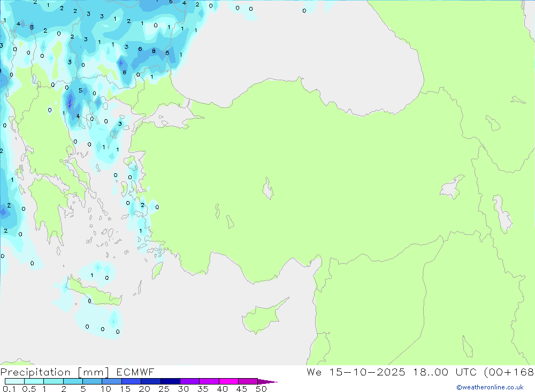Click the 'Precipitation' title word
This screenshot has width=535, height=392.
(35, 372)
